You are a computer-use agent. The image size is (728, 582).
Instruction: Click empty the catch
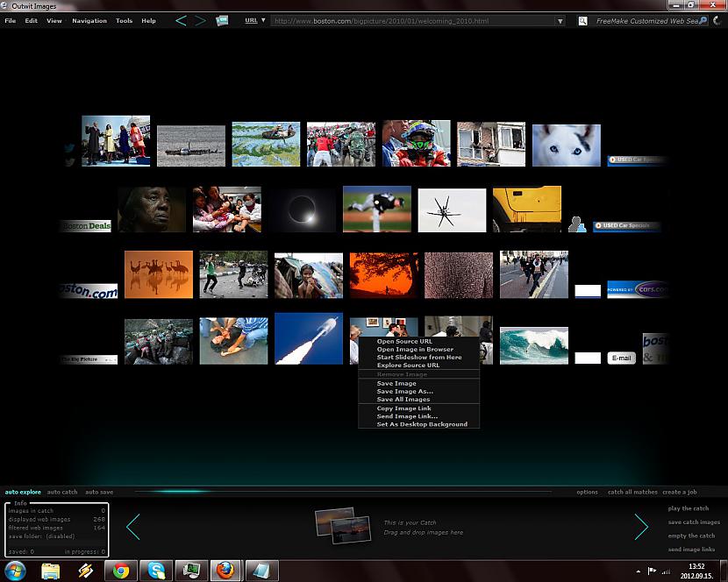coord(691,536)
